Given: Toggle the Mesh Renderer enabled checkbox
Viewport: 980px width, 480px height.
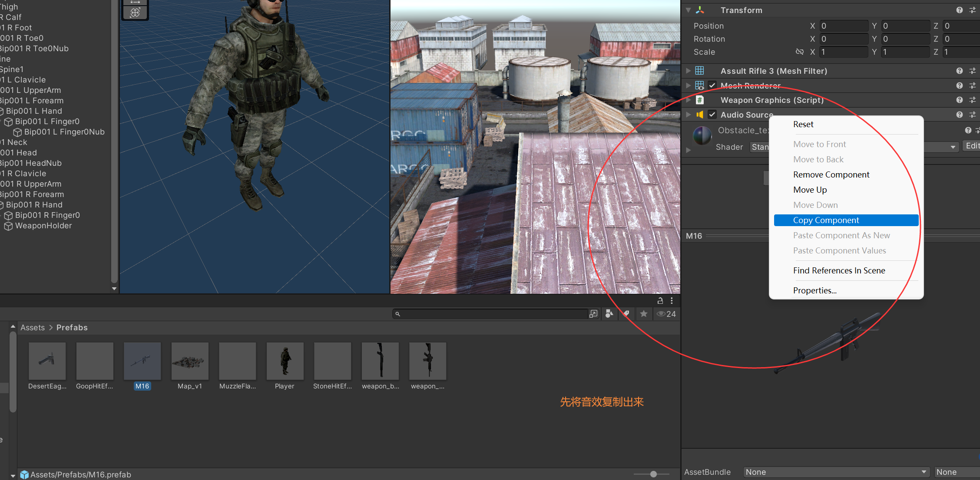Looking at the screenshot, I should point(712,85).
